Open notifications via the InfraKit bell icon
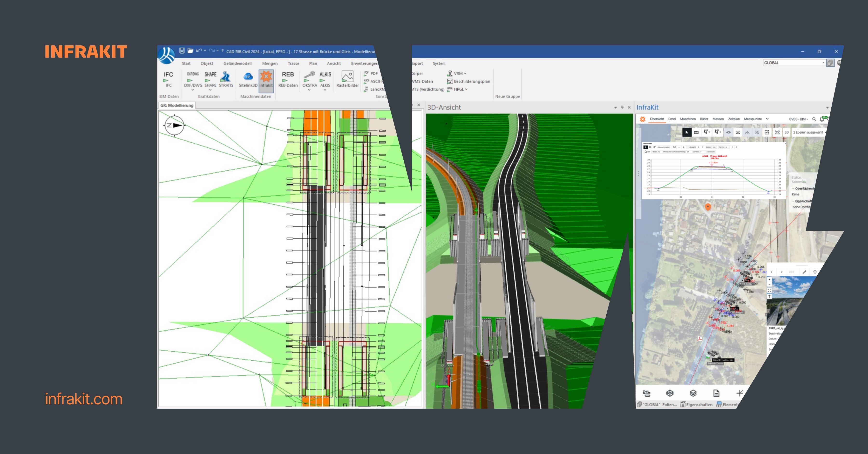Viewport: 868px width, 454px height. (822, 119)
